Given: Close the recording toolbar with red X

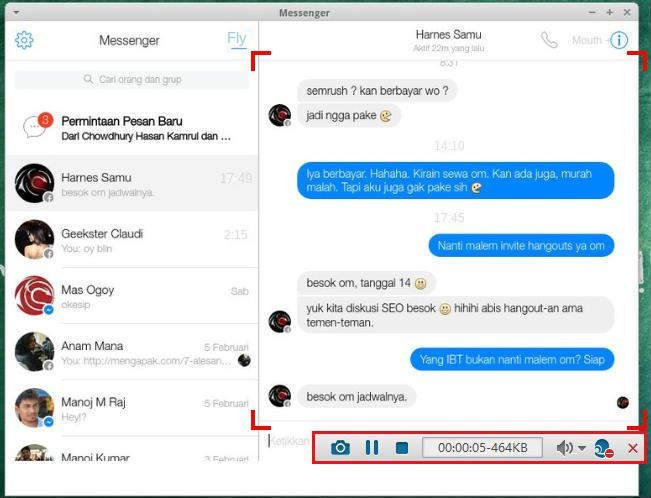Looking at the screenshot, I should pos(632,448).
